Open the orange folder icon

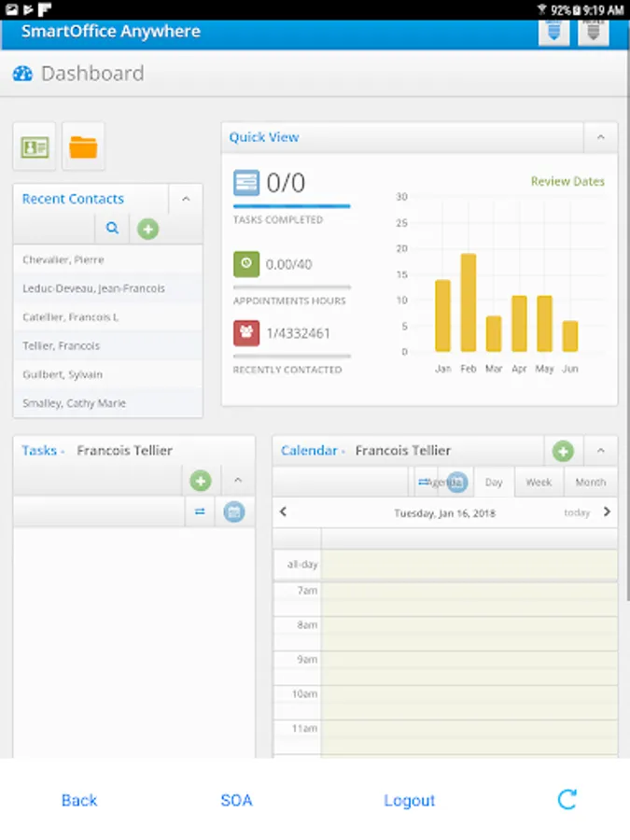click(x=83, y=147)
